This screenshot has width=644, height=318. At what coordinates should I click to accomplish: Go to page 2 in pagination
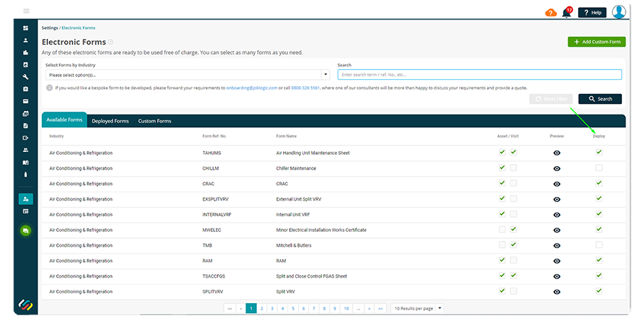pos(262,308)
